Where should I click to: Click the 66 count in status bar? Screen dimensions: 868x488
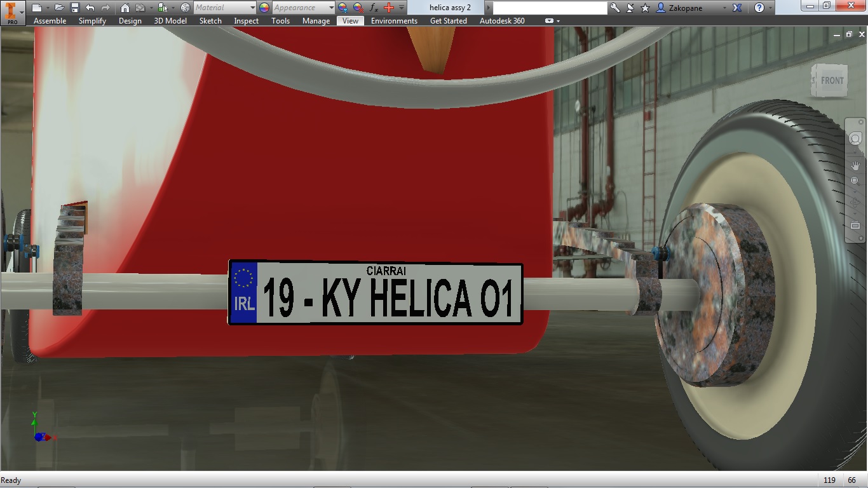851,480
